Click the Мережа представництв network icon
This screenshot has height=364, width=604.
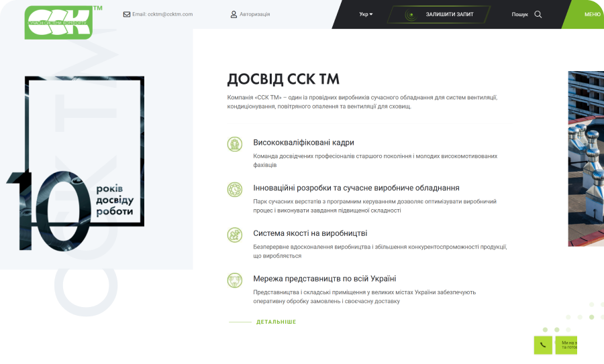[x=235, y=280]
